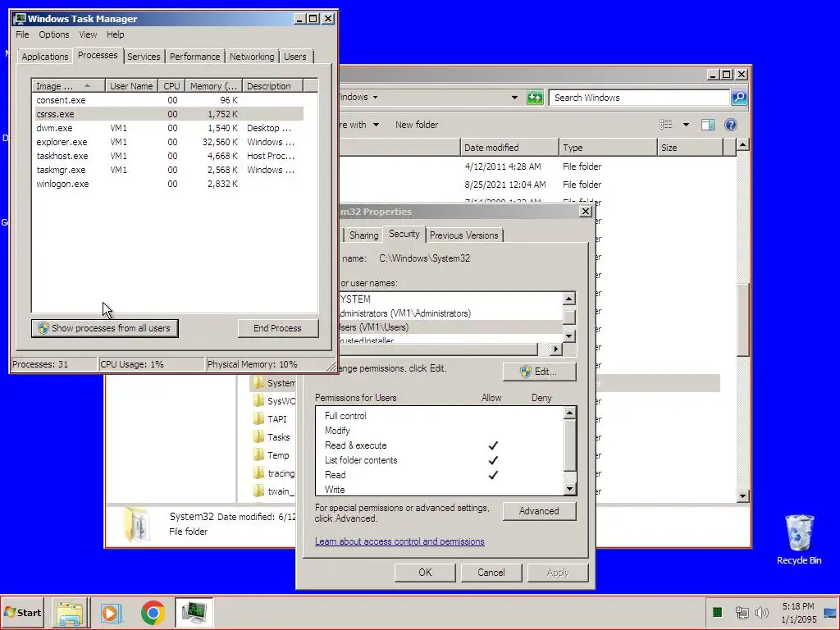
Task: Sort processes by Image Name column
Action: [x=67, y=85]
